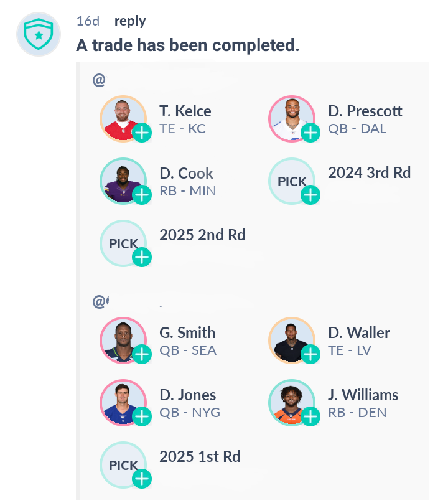Select the G. Smith headshot photo
The width and height of the screenshot is (448, 503).
pyautogui.click(x=123, y=341)
